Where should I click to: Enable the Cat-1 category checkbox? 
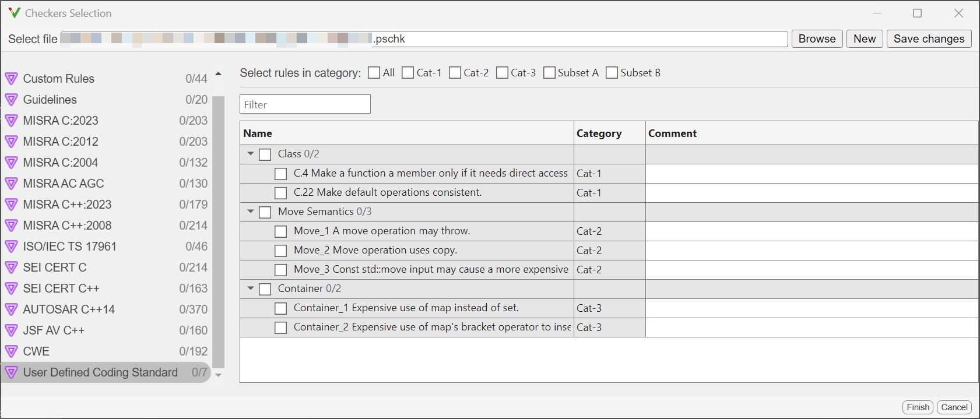click(408, 73)
